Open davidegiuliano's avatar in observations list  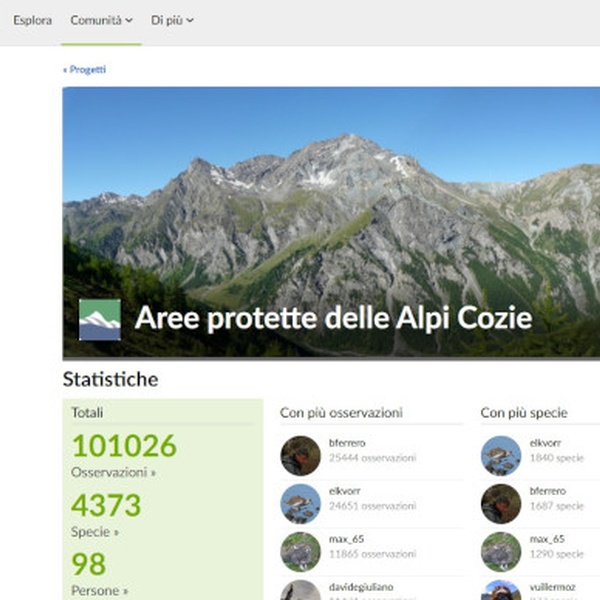300,590
